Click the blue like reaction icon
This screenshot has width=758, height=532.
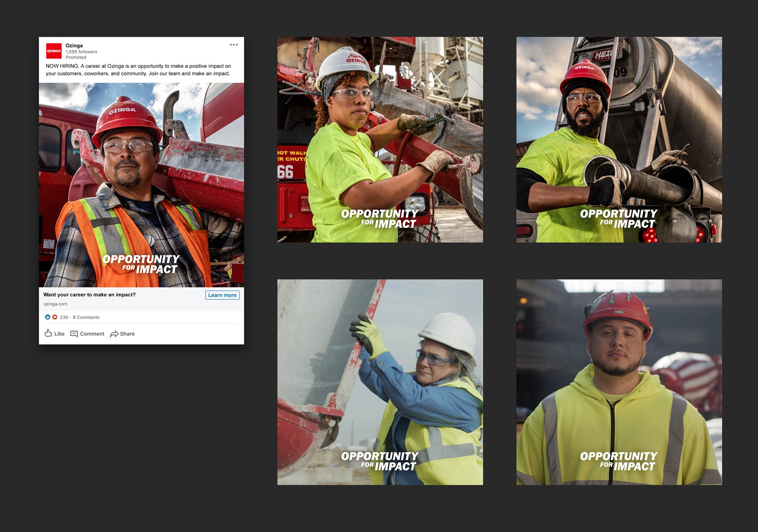point(48,317)
